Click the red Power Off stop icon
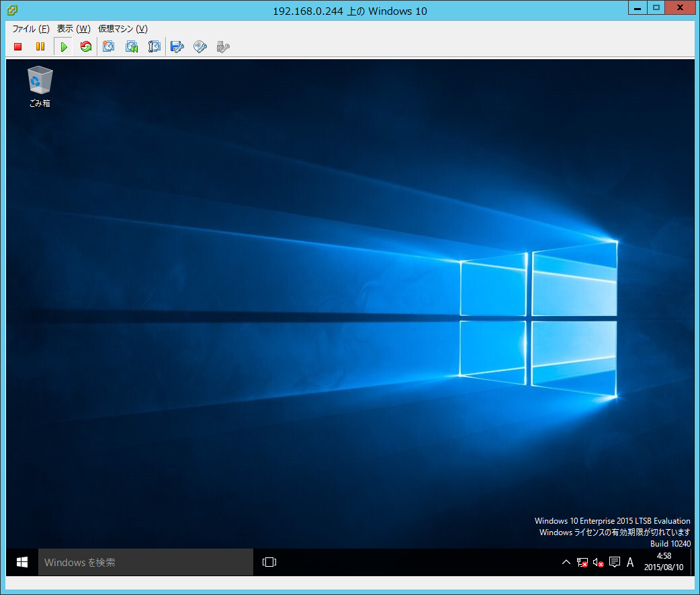Image resolution: width=700 pixels, height=595 pixels. (x=18, y=46)
